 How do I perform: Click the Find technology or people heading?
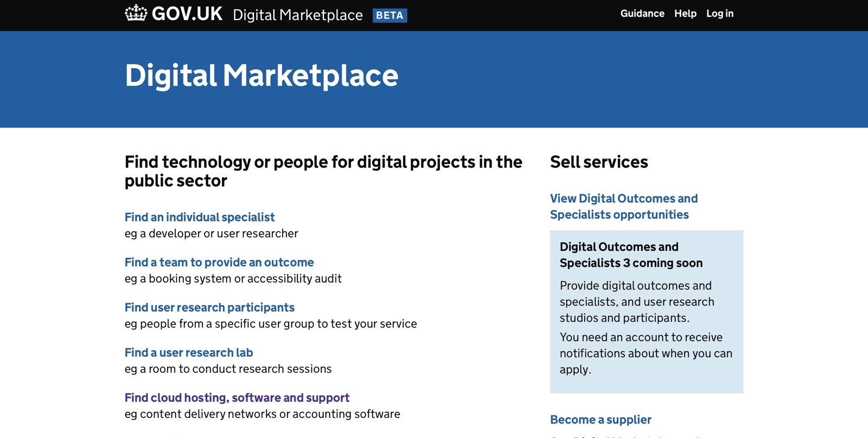coord(323,171)
